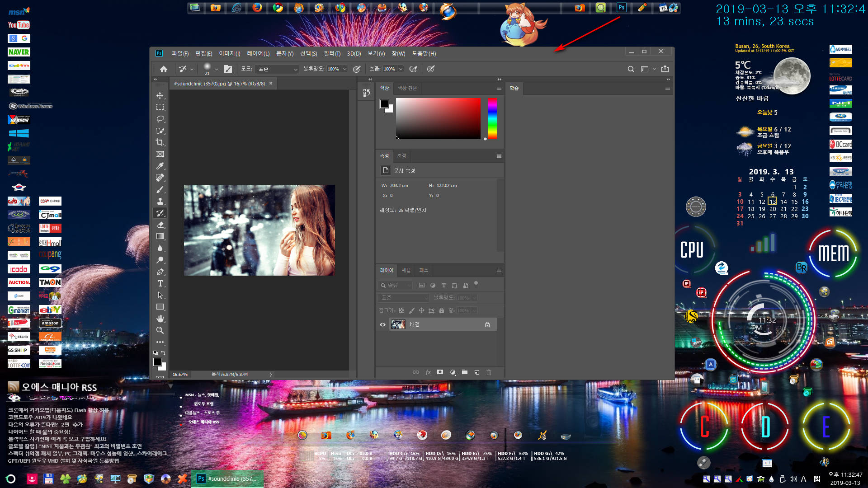Toggle pressure for opacity button
Screen dimensions: 868x488
pos(357,69)
